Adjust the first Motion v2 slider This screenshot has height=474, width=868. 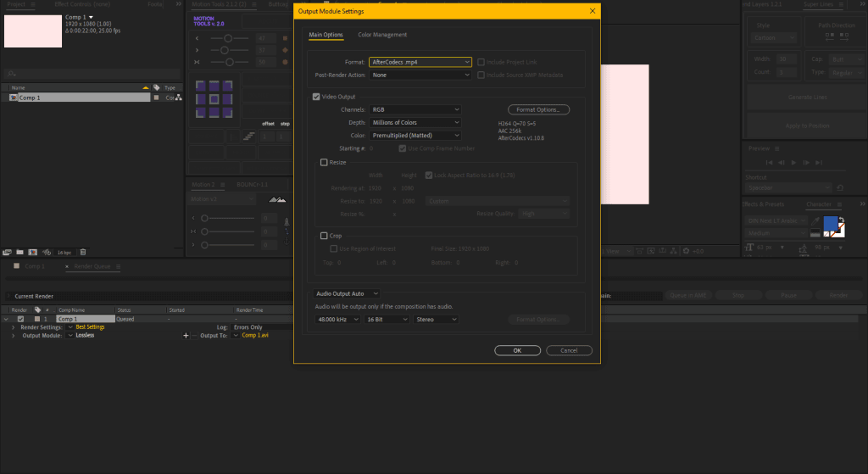(x=227, y=218)
